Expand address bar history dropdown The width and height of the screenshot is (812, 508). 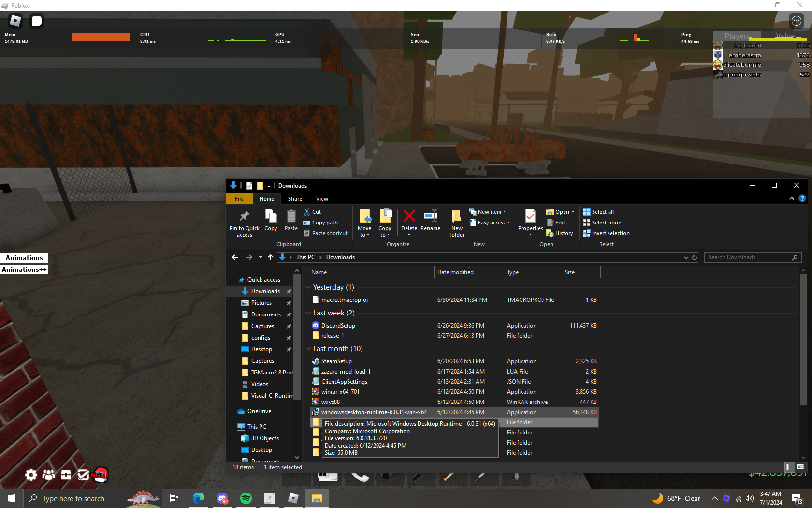point(686,257)
